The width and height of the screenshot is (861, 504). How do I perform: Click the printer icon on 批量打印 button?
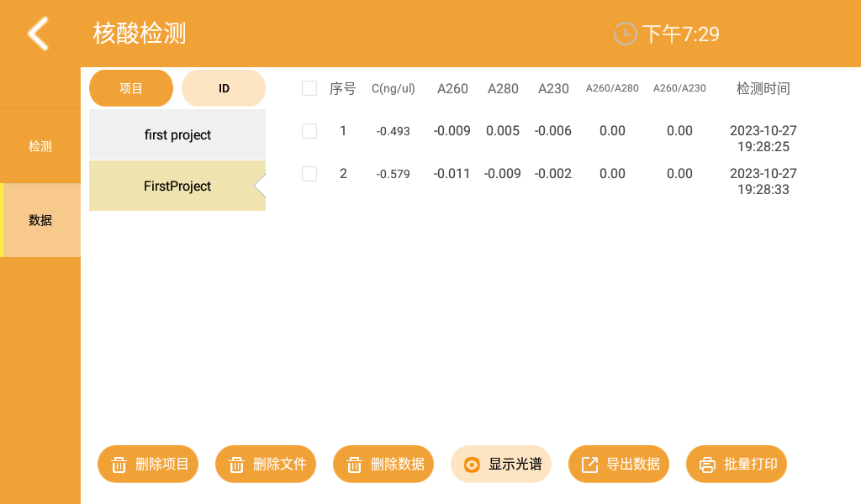tap(707, 464)
